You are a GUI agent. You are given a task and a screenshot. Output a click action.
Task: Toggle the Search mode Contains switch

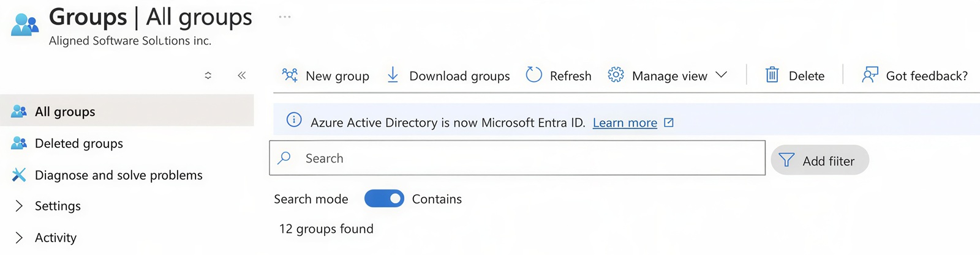pyautogui.click(x=384, y=199)
